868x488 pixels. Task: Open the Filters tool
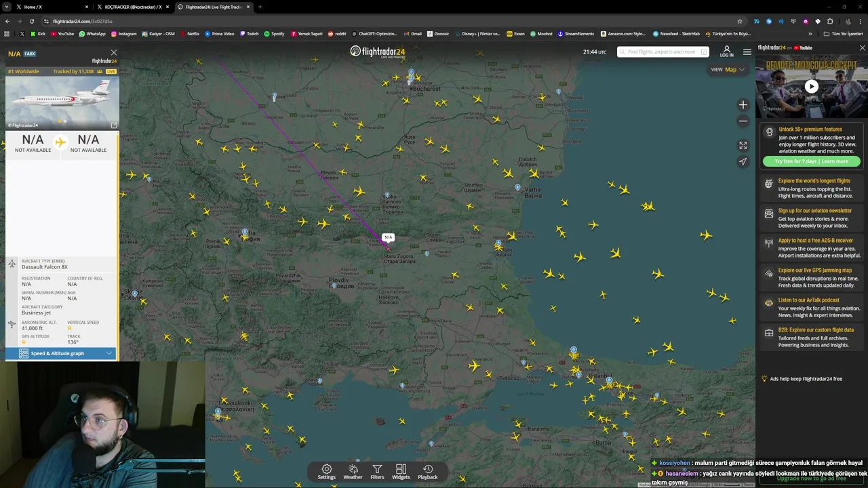pos(377,472)
